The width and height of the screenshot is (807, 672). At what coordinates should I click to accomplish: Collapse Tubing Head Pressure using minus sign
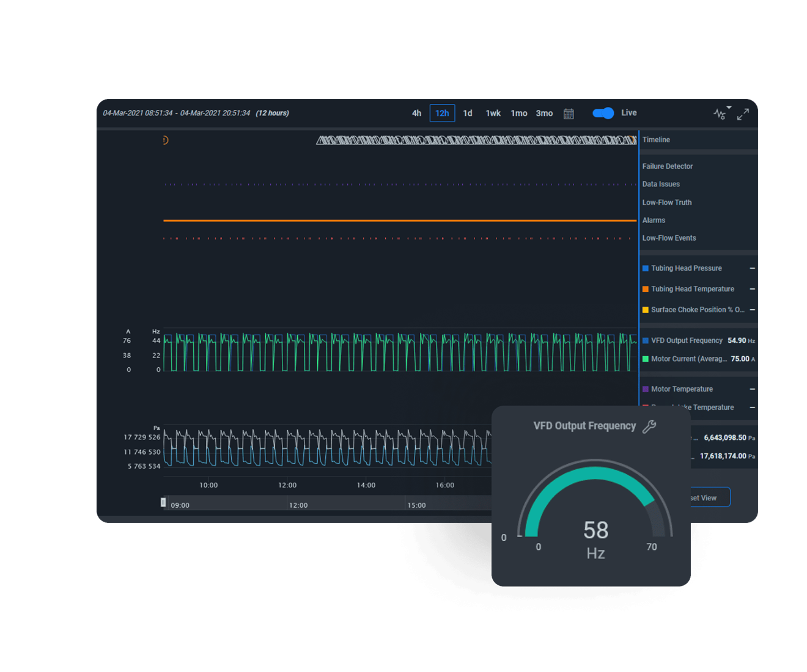752,268
